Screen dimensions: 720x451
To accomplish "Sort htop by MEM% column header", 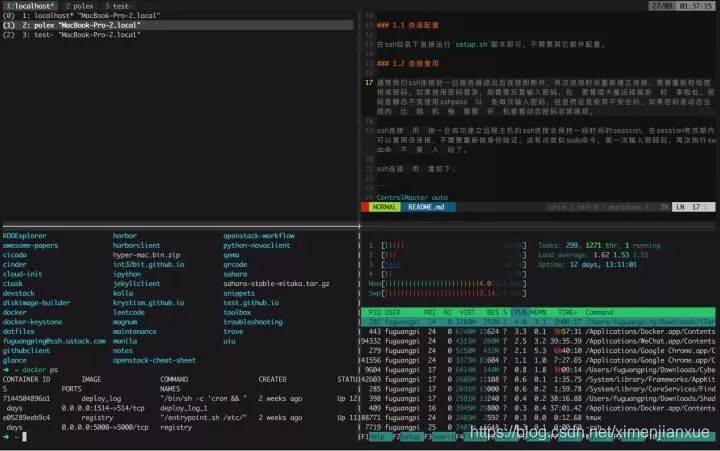I will coord(538,312).
